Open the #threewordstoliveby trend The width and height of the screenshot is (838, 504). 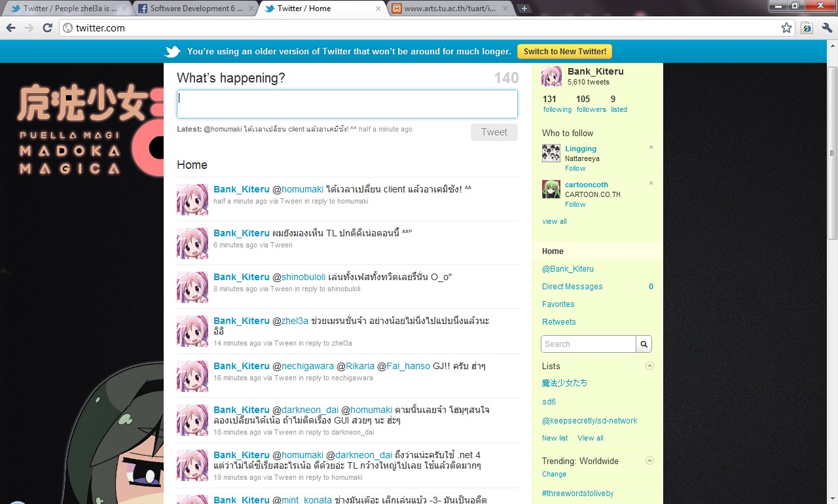tap(577, 493)
